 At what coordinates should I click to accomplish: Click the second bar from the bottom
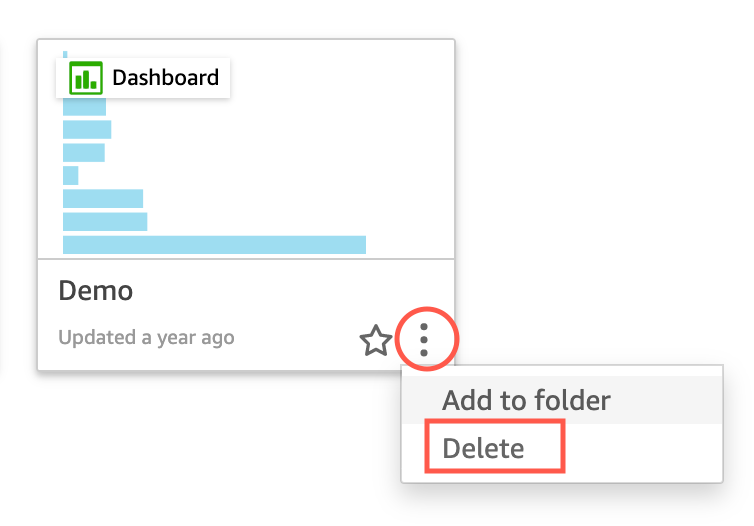coord(105,221)
